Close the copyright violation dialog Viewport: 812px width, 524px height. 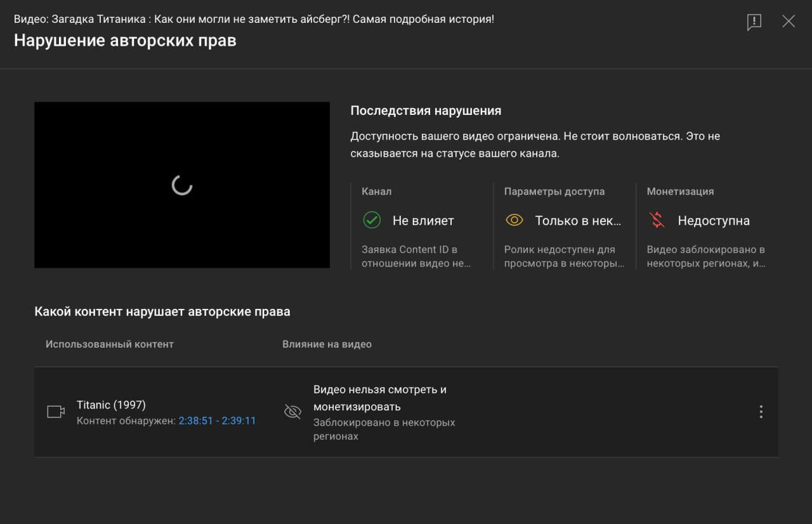pos(789,22)
